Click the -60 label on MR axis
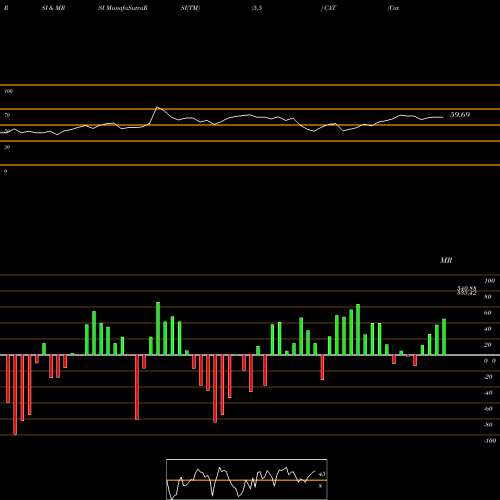 488,409
